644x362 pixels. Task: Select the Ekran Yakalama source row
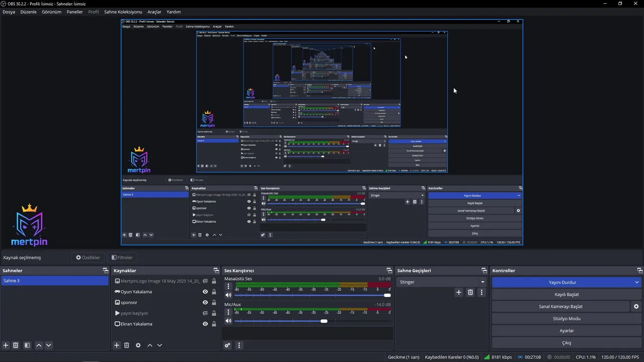[166, 324]
